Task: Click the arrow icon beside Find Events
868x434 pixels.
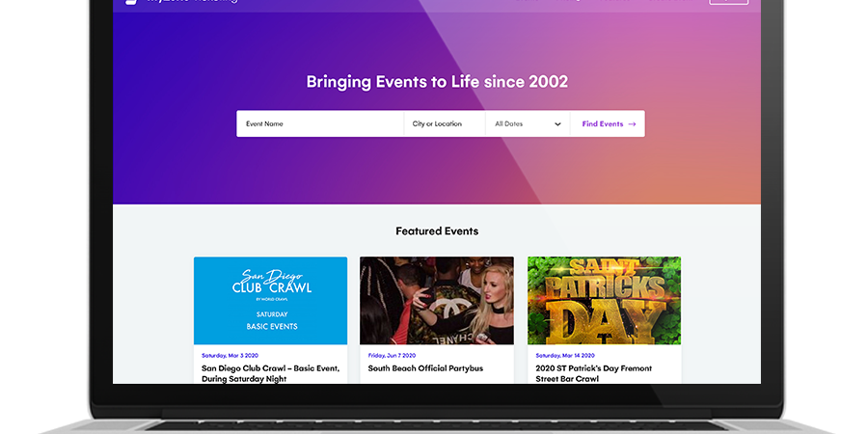Action: [x=632, y=124]
